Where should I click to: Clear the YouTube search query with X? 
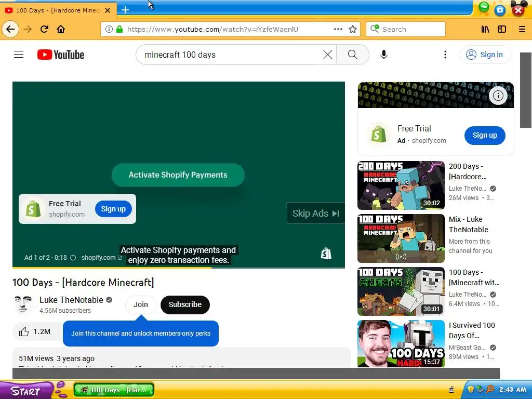pyautogui.click(x=328, y=55)
